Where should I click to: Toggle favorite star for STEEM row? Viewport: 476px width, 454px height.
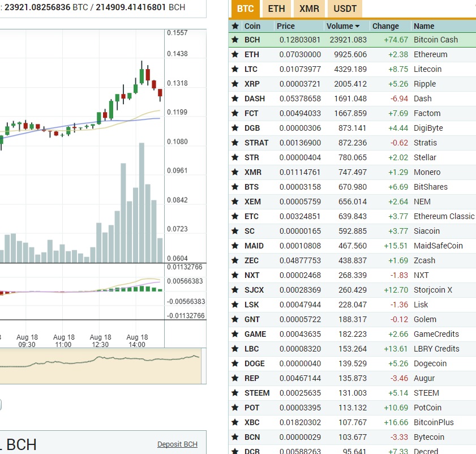point(235,393)
